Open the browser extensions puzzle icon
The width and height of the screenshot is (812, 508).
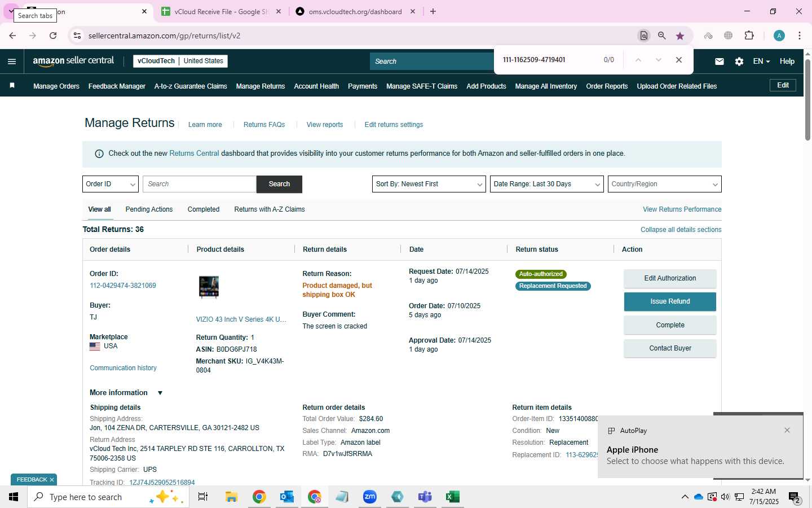click(x=749, y=36)
